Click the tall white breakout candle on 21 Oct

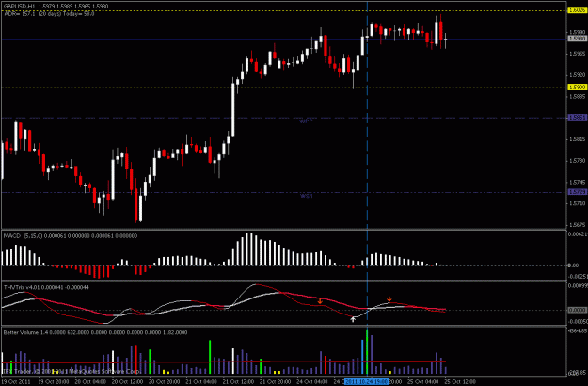[233, 109]
